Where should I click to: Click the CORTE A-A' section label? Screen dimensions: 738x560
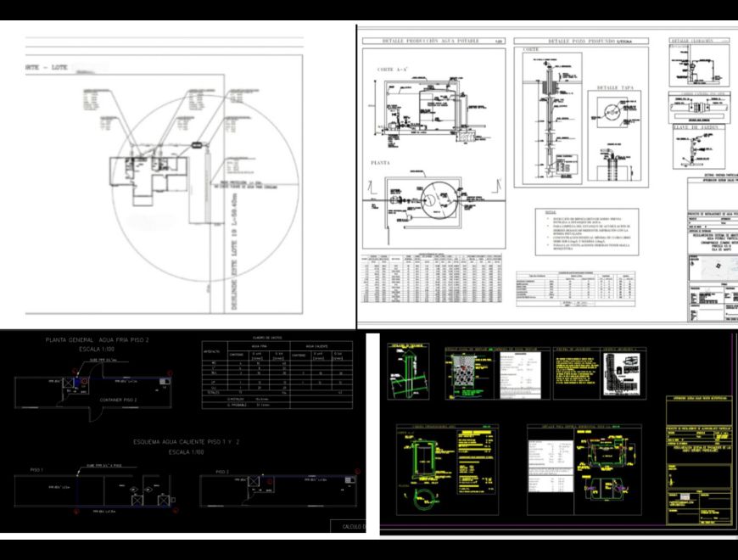coord(392,70)
